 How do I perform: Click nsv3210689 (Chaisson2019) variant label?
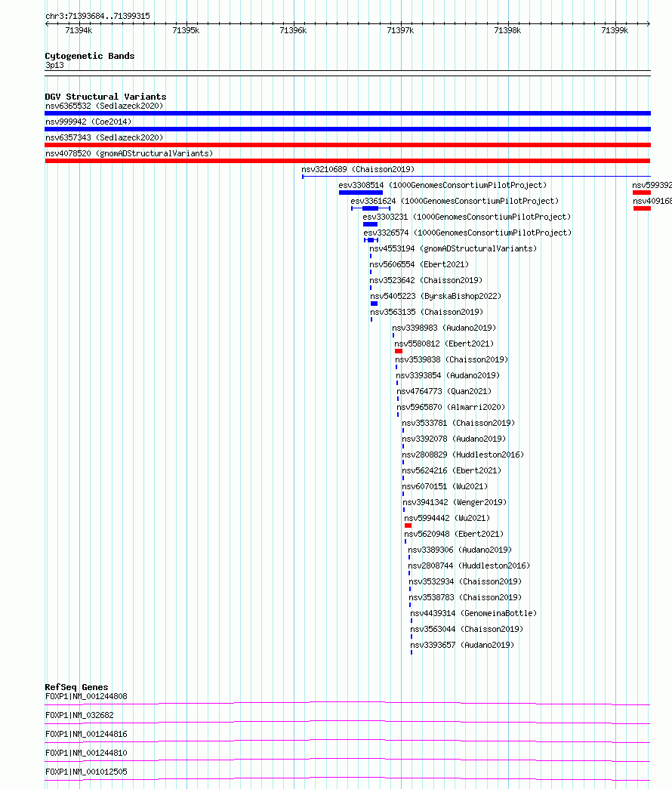pos(358,170)
